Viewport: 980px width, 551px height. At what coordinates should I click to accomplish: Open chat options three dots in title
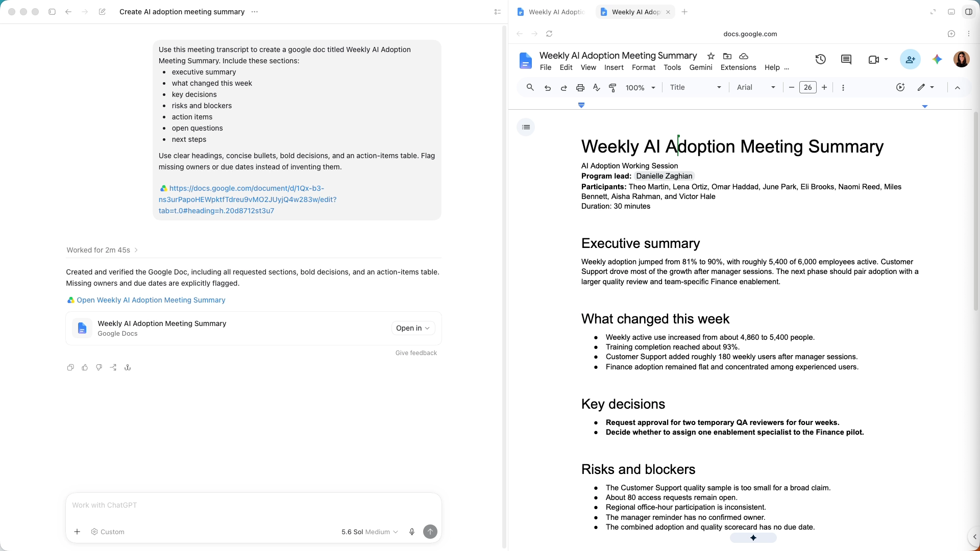point(255,12)
